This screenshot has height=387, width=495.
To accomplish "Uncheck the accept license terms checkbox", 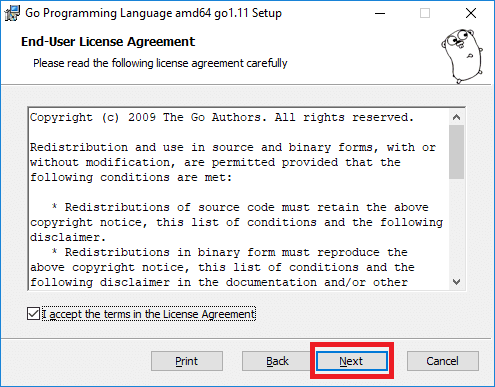I will click(33, 314).
